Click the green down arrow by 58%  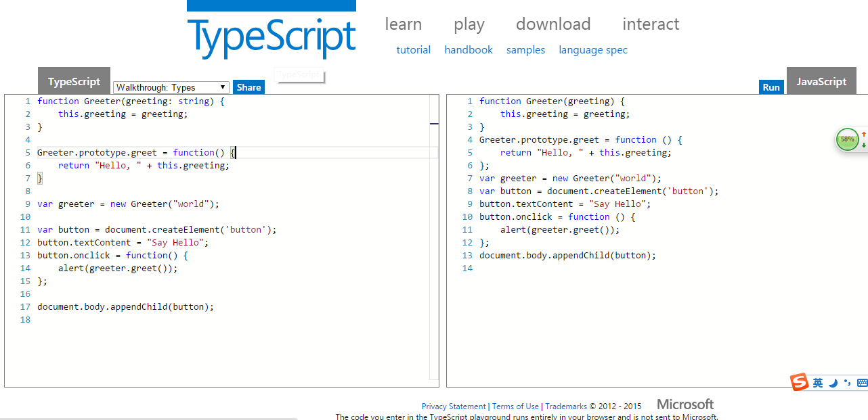point(863,145)
